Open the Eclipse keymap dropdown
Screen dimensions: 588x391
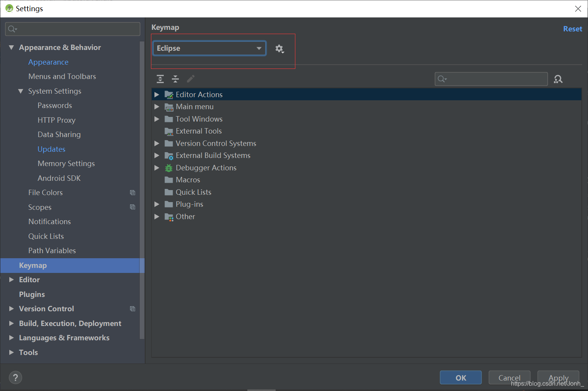click(209, 48)
